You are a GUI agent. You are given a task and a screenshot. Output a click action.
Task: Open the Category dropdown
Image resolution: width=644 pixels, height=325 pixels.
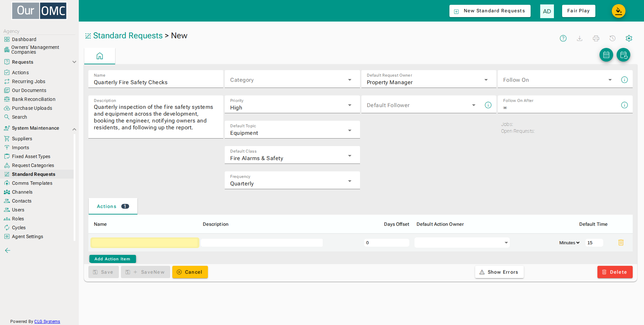[292, 79]
